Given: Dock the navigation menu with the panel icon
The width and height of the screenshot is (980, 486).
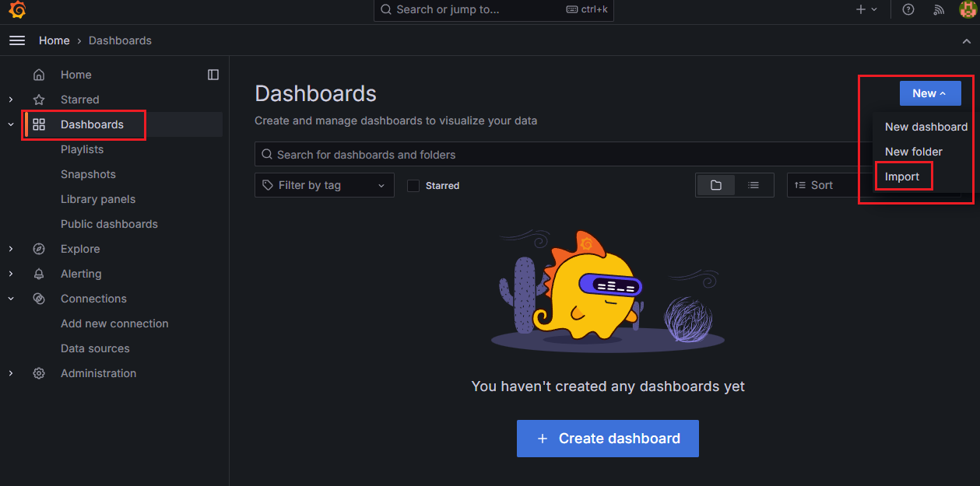Looking at the screenshot, I should [x=213, y=75].
